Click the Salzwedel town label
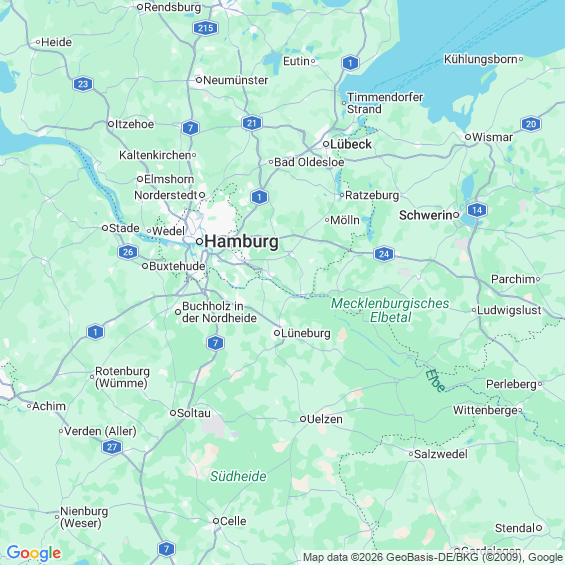Image resolution: width=565 pixels, height=565 pixels. [x=441, y=454]
